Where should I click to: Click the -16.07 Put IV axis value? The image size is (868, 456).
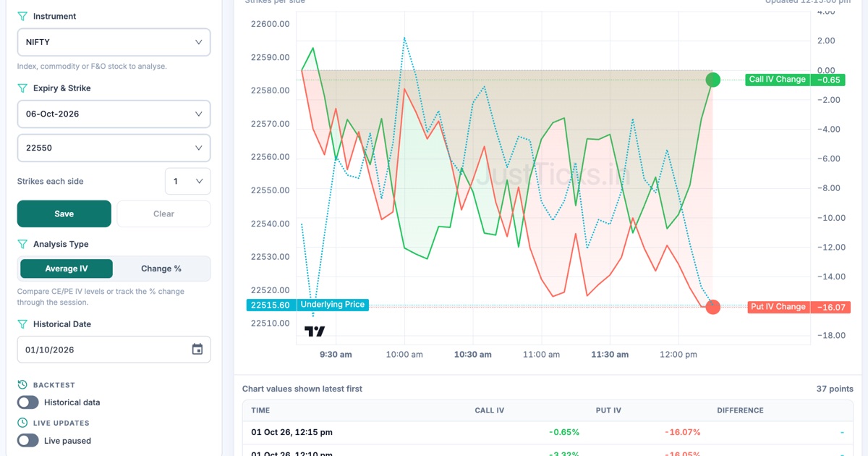(x=830, y=307)
